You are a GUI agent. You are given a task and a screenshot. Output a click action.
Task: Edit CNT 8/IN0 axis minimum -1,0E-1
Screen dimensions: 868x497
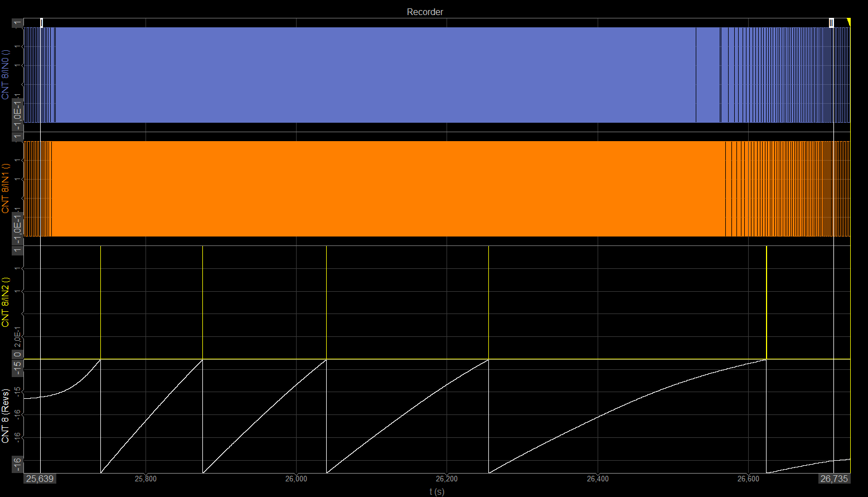(18, 116)
